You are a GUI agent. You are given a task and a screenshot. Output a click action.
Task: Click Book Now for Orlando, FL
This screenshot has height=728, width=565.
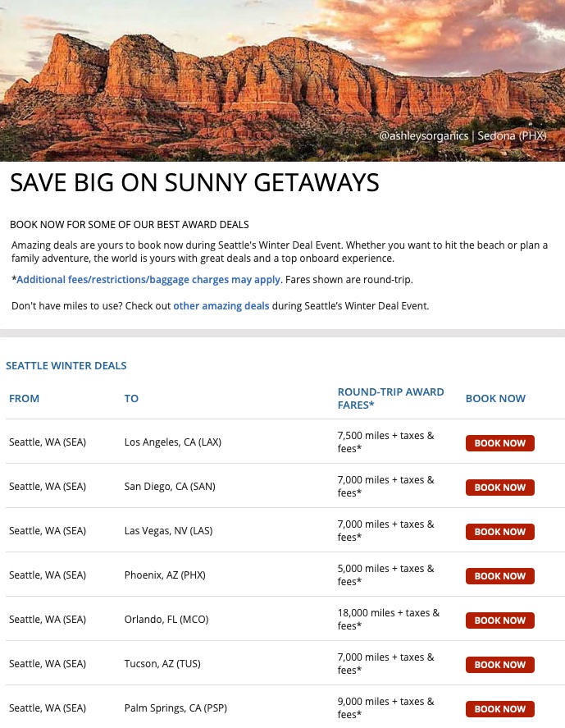tap(500, 620)
